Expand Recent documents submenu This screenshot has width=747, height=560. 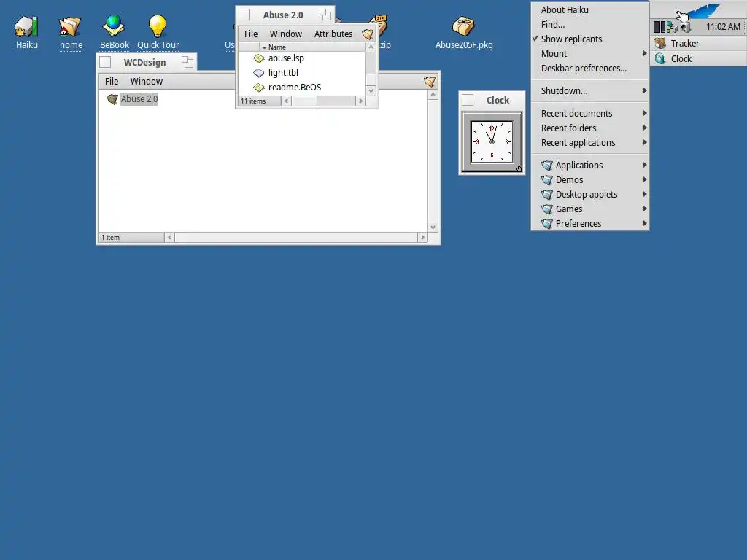point(589,113)
